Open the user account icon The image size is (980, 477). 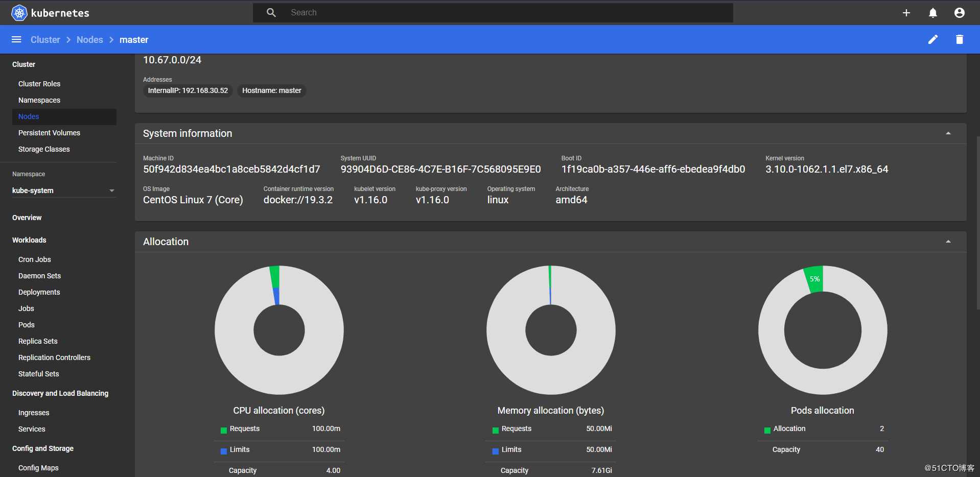(x=960, y=13)
